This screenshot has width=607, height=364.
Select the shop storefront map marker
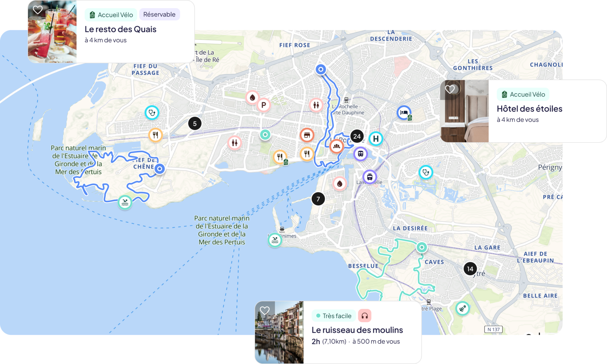click(x=307, y=135)
